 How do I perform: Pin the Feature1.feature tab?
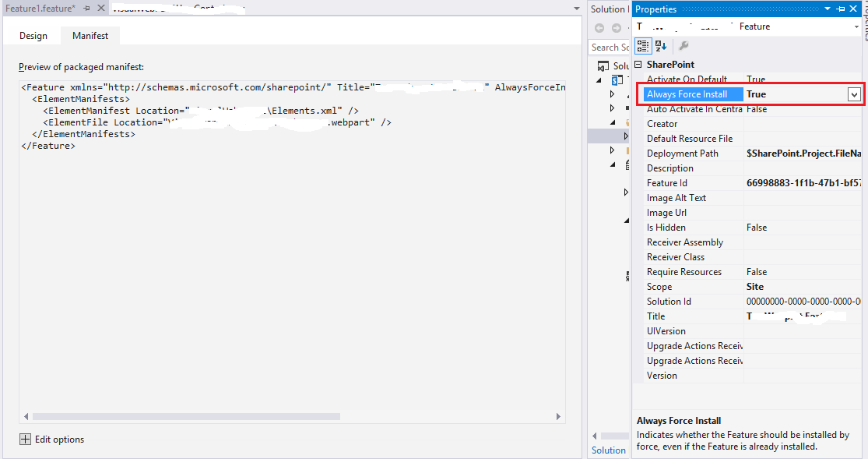(x=86, y=9)
